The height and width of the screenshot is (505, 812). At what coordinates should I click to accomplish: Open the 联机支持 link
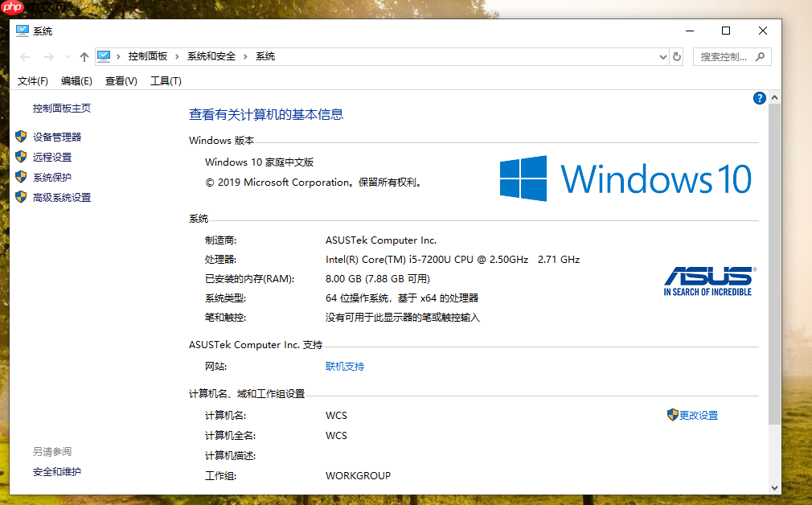(344, 366)
